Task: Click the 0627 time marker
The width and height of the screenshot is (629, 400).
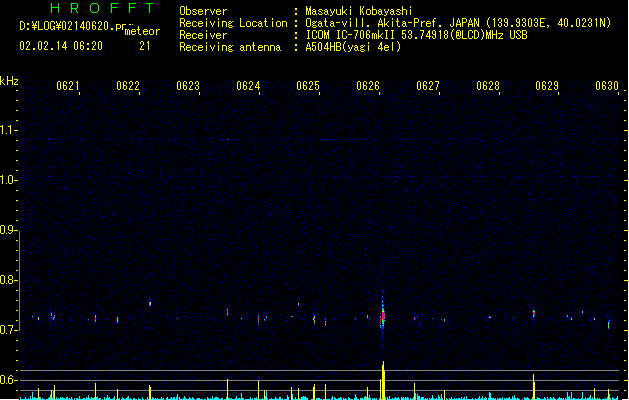Action: click(428, 86)
